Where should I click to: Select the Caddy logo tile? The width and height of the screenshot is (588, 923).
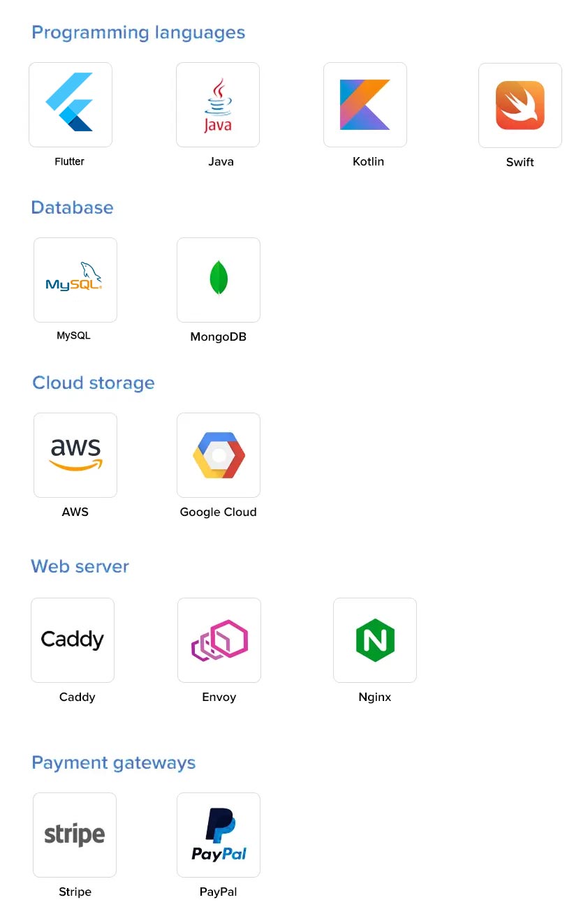(73, 640)
